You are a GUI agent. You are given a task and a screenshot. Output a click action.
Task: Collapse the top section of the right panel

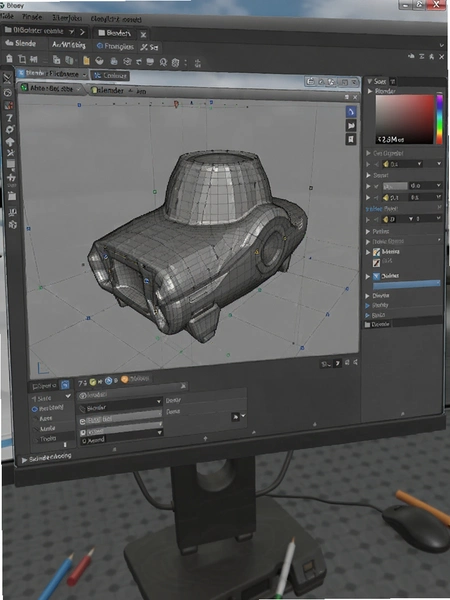coord(370,81)
